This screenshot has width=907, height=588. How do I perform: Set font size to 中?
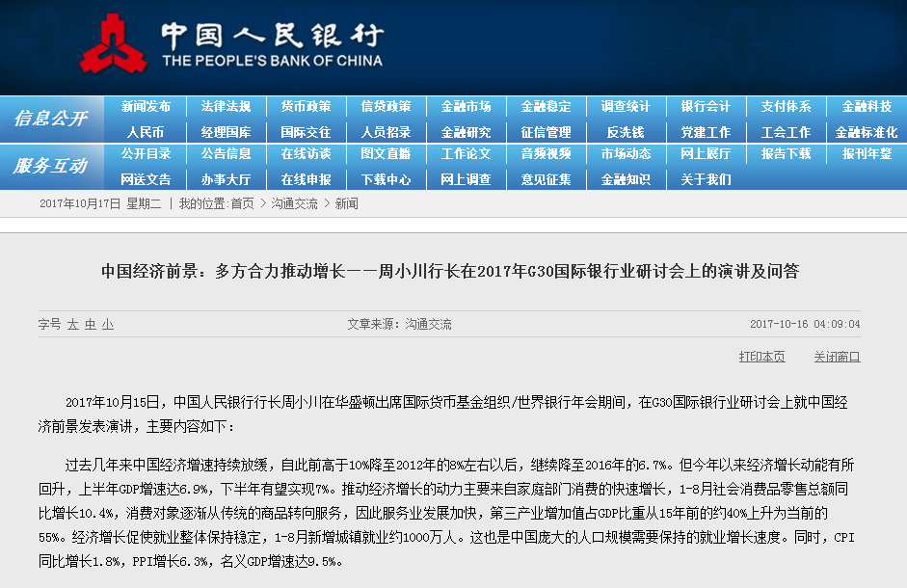[x=91, y=324]
